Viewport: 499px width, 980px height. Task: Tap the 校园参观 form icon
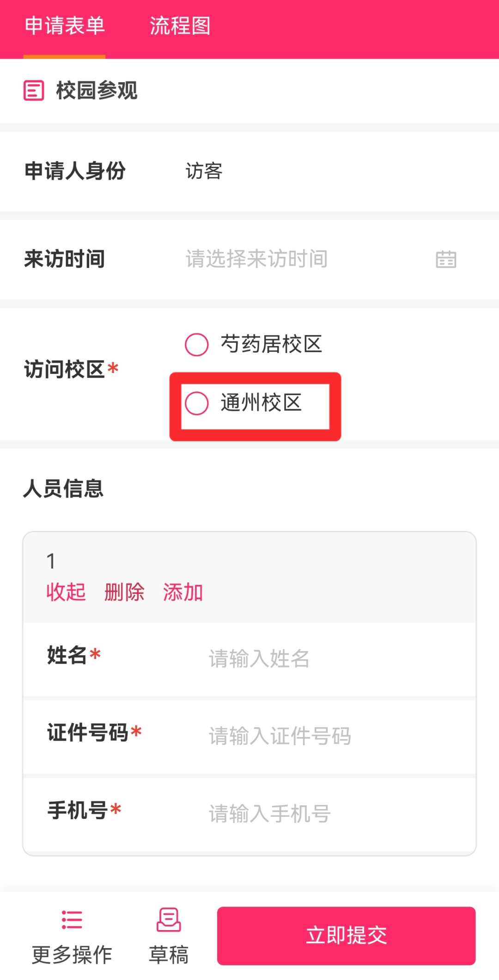pos(34,91)
